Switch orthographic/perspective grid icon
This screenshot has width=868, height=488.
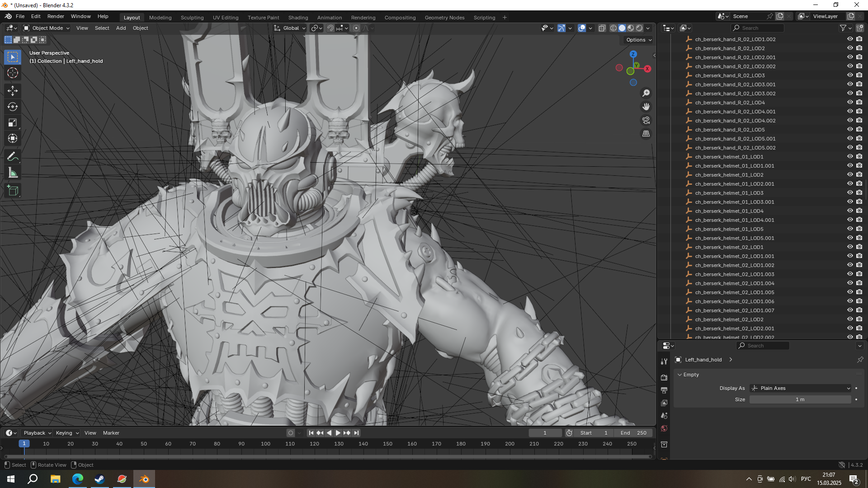click(x=646, y=134)
